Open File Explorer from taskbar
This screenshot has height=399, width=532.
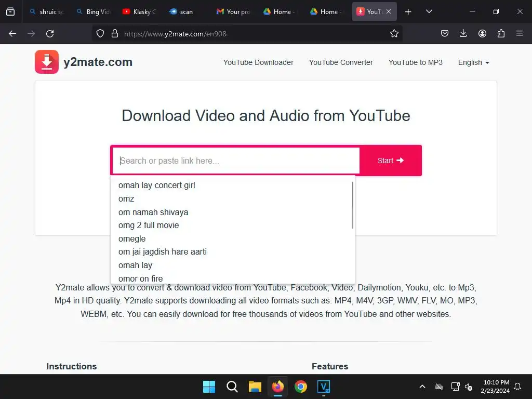pos(255,387)
